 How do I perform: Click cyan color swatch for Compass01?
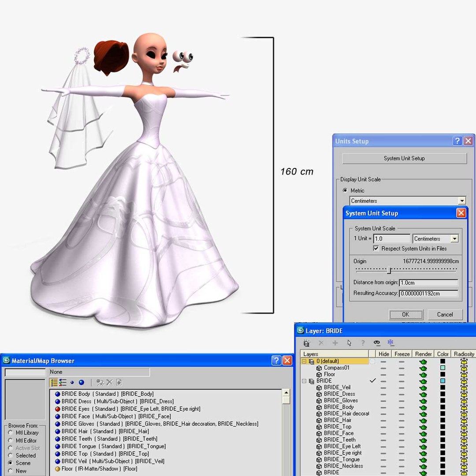point(443,368)
